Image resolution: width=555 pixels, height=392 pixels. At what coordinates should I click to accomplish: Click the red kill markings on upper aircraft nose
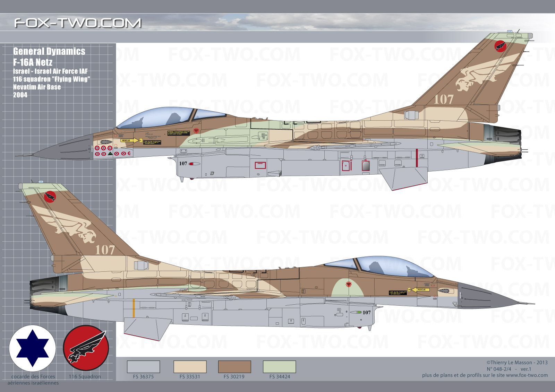(113, 150)
